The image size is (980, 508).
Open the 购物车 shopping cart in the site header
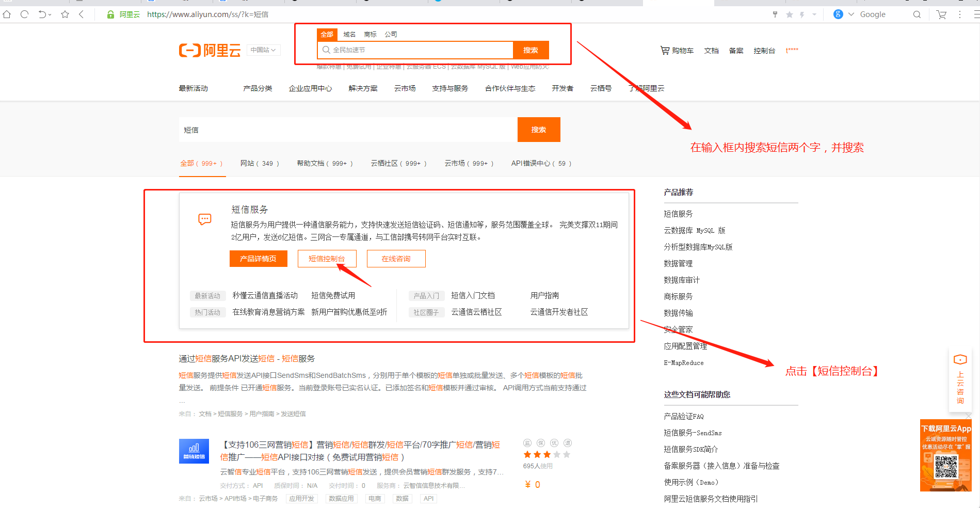677,50
